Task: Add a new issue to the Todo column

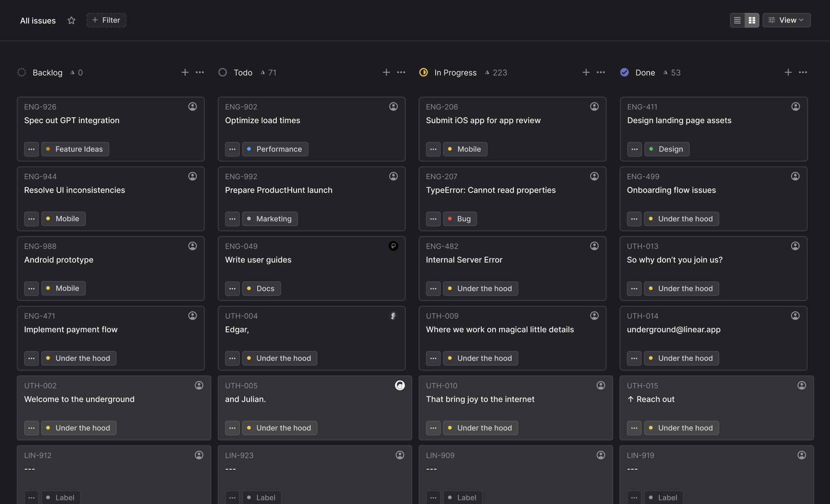Action: click(386, 72)
